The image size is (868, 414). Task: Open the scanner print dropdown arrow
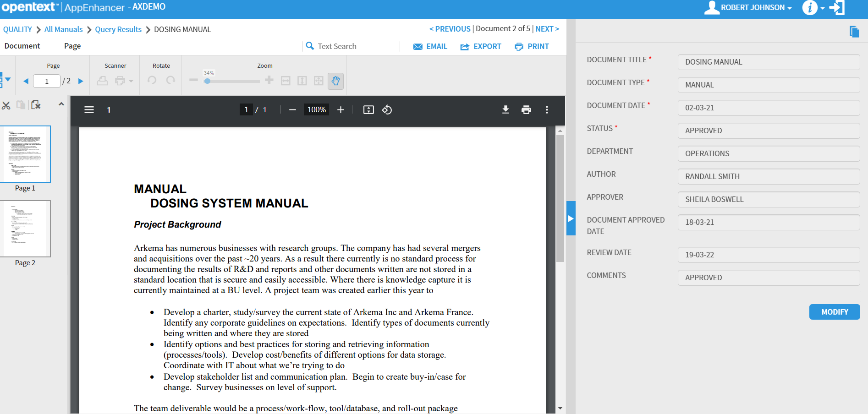(130, 81)
